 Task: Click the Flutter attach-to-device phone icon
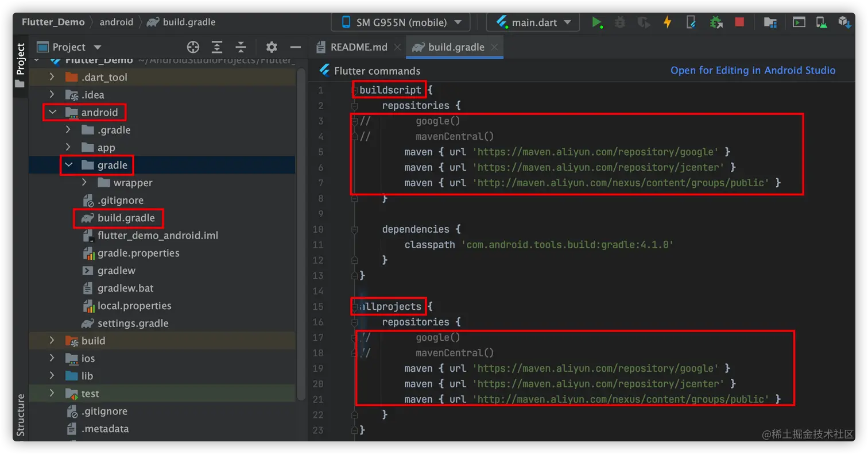pos(691,22)
